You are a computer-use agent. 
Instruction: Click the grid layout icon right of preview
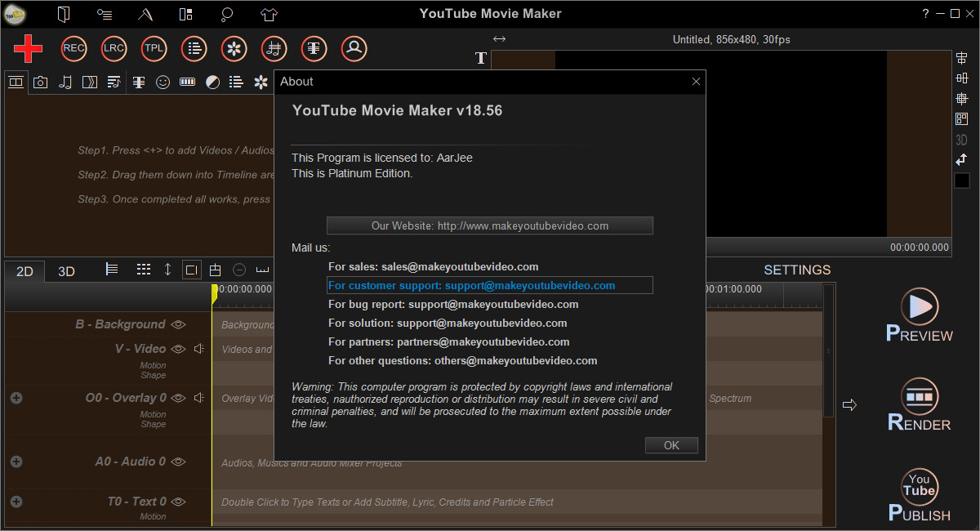pos(962,119)
